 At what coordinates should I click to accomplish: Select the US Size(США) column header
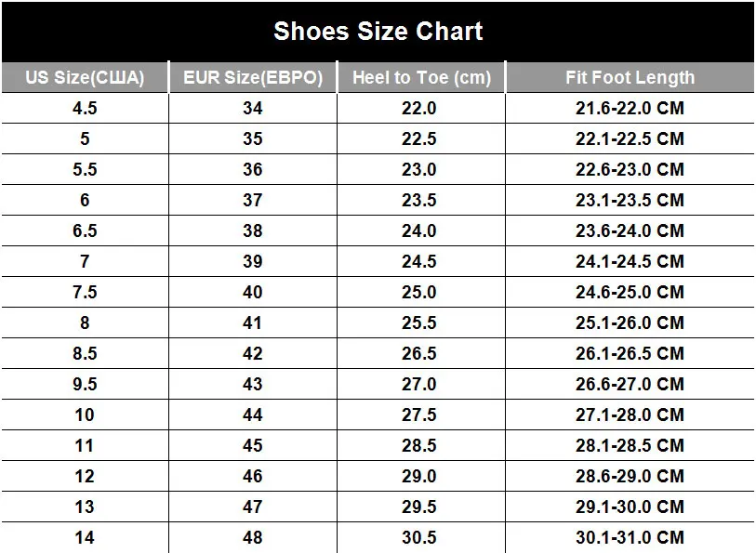(85, 77)
